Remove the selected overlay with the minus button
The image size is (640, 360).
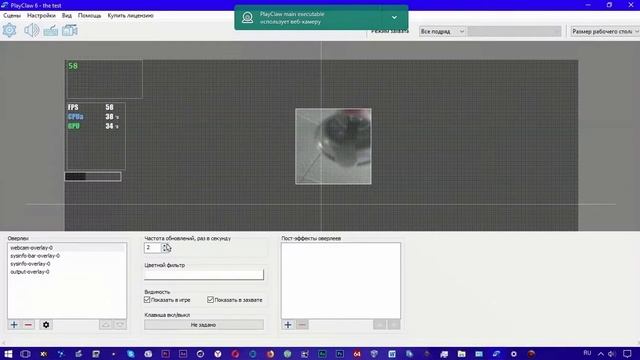click(x=28, y=325)
